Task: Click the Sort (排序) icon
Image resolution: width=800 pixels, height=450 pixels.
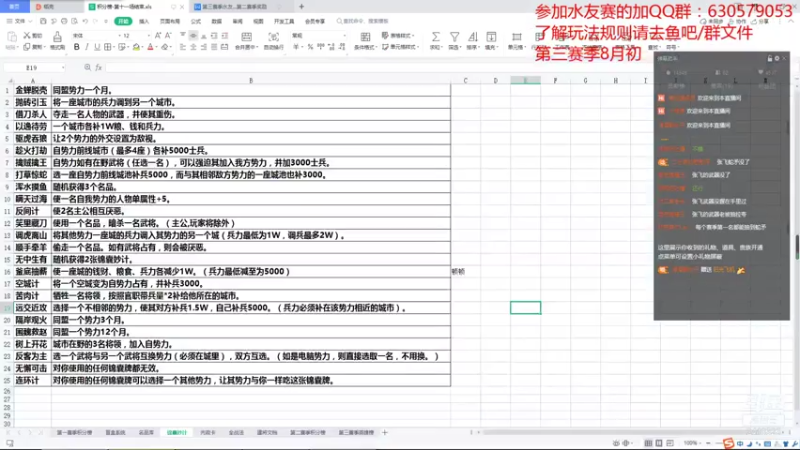Action: coord(472,37)
